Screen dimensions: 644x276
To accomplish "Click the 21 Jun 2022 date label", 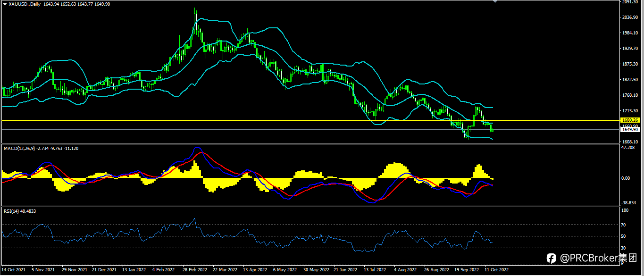I will click(345, 270).
